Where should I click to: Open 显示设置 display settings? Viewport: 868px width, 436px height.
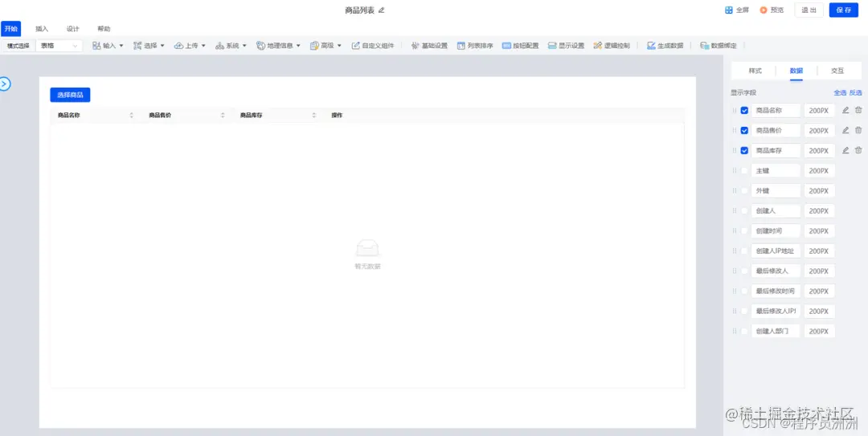click(x=566, y=46)
